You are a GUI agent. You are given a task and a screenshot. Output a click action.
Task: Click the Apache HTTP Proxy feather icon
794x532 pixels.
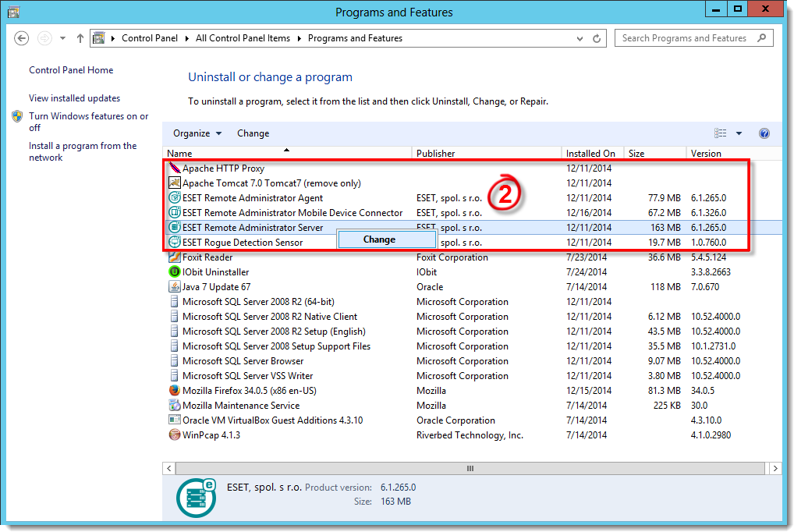(174, 168)
